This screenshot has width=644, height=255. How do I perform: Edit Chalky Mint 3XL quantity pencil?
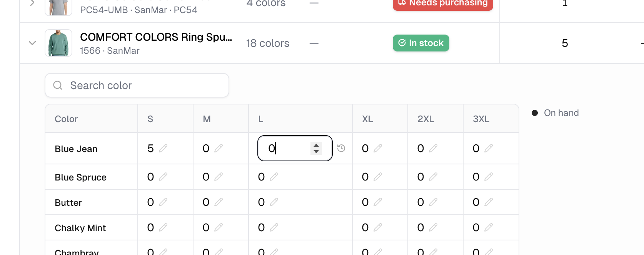click(x=489, y=227)
